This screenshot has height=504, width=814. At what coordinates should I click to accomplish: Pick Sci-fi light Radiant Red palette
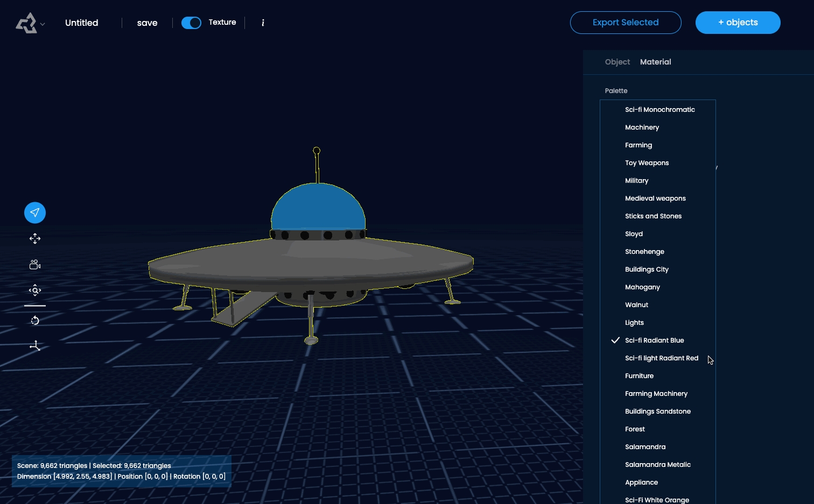coord(661,358)
